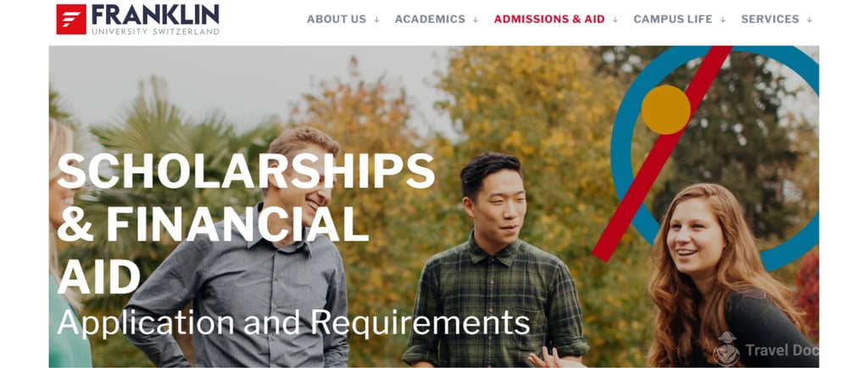Open the Services menu
Viewport: 868px width, 368px height.
[770, 20]
